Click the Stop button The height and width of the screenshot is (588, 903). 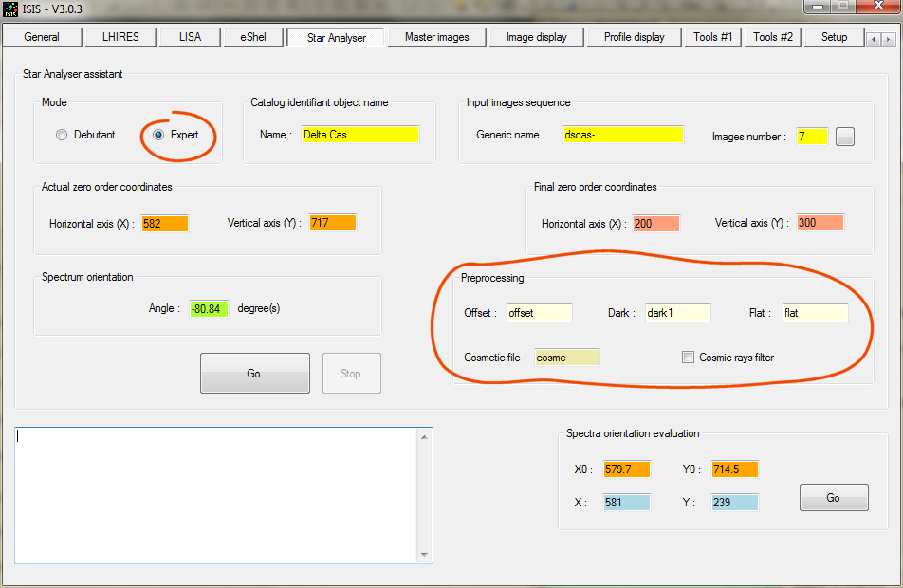pyautogui.click(x=351, y=374)
